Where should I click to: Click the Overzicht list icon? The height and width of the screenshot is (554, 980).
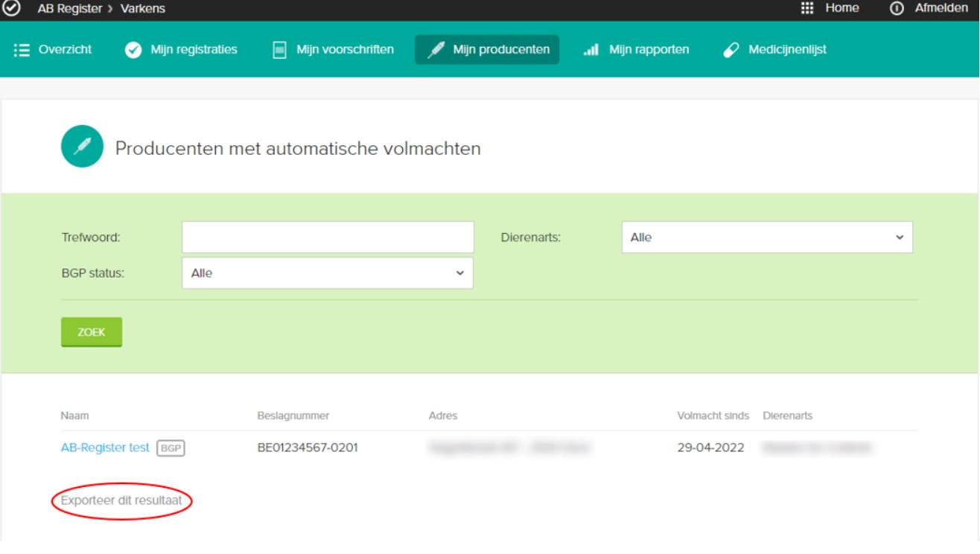click(22, 50)
